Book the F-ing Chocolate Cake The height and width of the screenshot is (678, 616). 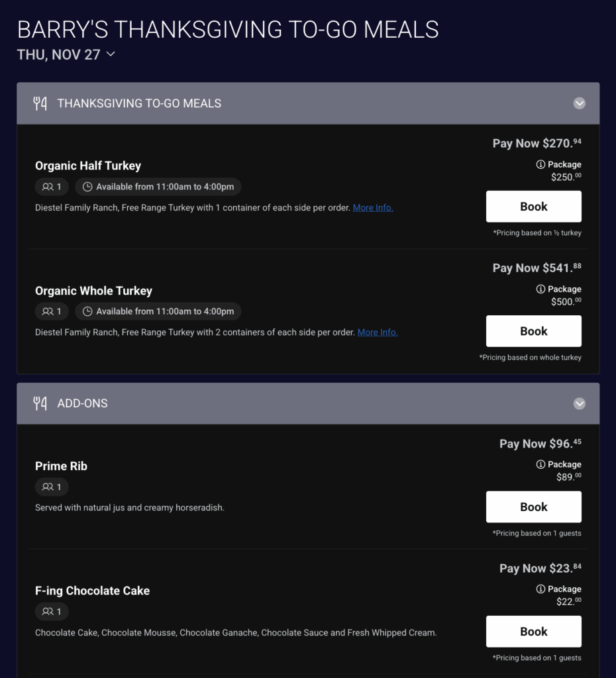(x=533, y=631)
